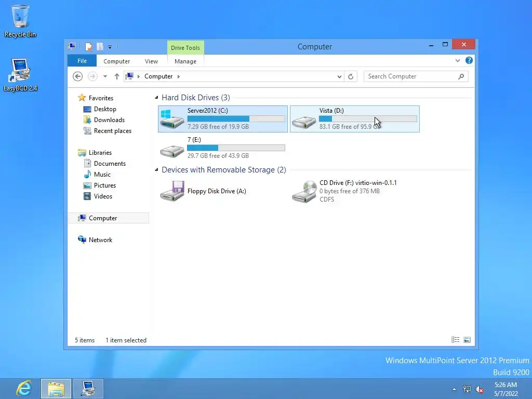Click EasyBCD taskbar button

click(88, 389)
